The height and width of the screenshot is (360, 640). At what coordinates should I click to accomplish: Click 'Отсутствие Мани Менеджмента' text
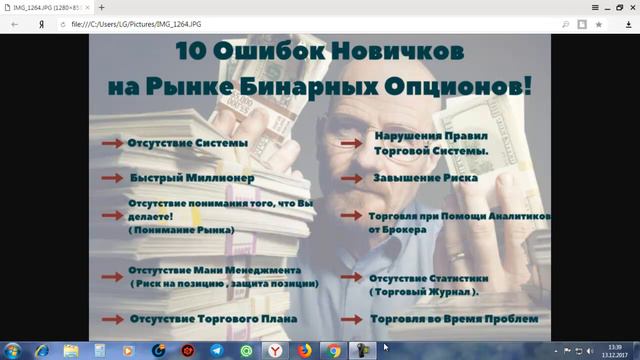tap(215, 270)
